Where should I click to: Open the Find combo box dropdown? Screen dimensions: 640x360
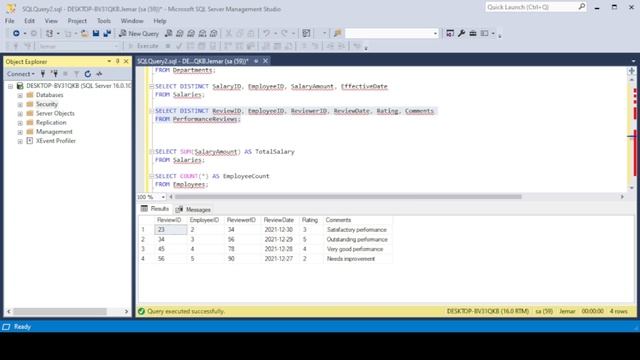click(x=436, y=33)
